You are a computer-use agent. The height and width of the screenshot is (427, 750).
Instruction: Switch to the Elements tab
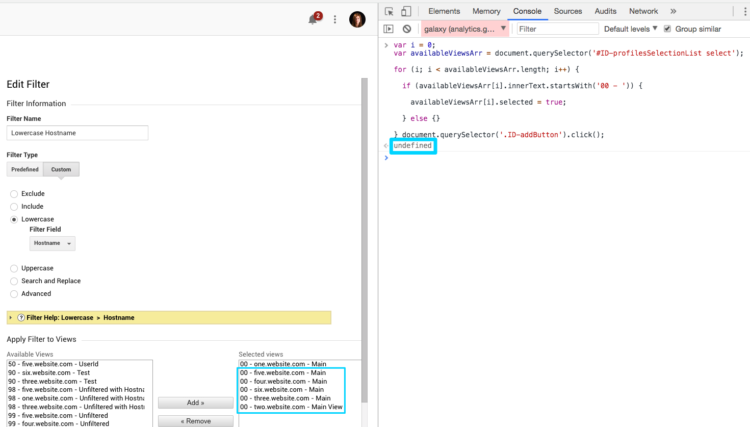[x=444, y=11]
